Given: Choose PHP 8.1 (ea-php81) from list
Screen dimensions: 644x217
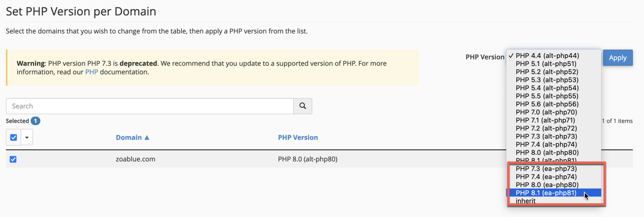Looking at the screenshot, I should pyautogui.click(x=546, y=193).
